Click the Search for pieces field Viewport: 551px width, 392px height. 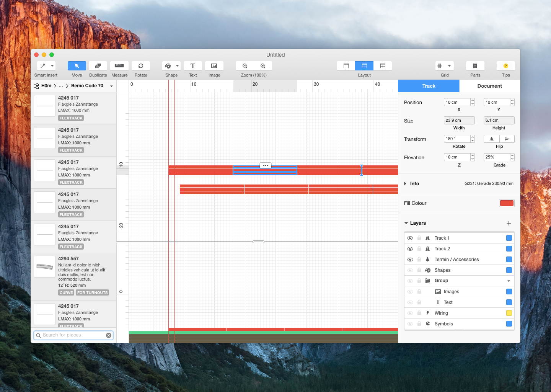(x=73, y=335)
